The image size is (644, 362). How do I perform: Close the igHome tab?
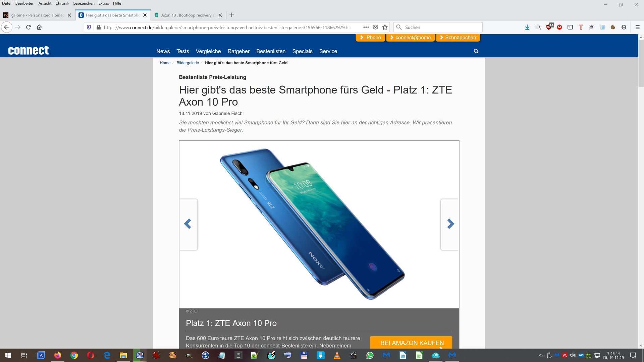point(69,15)
